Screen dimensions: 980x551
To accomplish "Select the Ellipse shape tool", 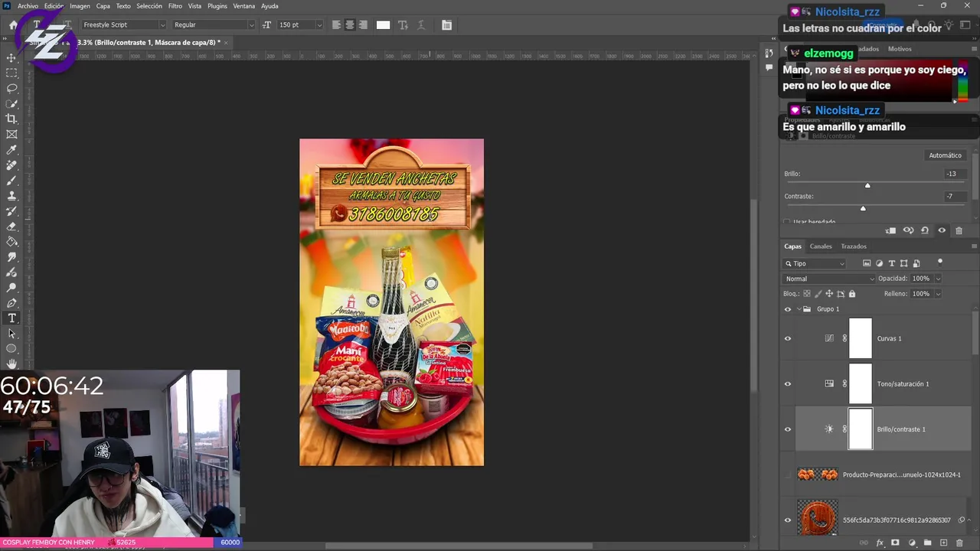I will tap(11, 349).
